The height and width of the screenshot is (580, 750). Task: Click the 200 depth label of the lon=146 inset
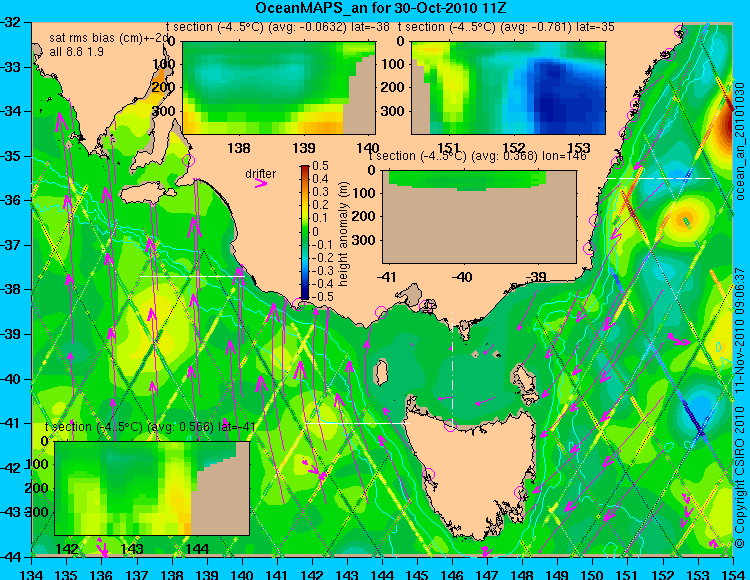365,216
